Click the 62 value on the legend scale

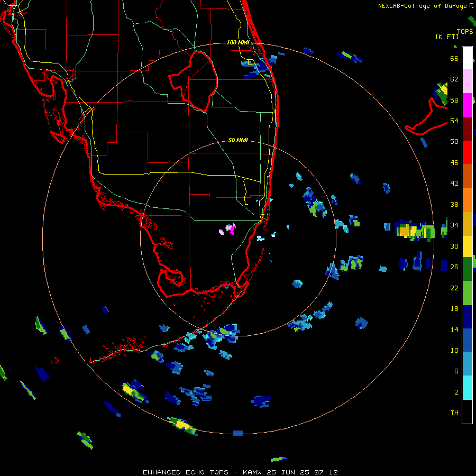[x=454, y=79]
